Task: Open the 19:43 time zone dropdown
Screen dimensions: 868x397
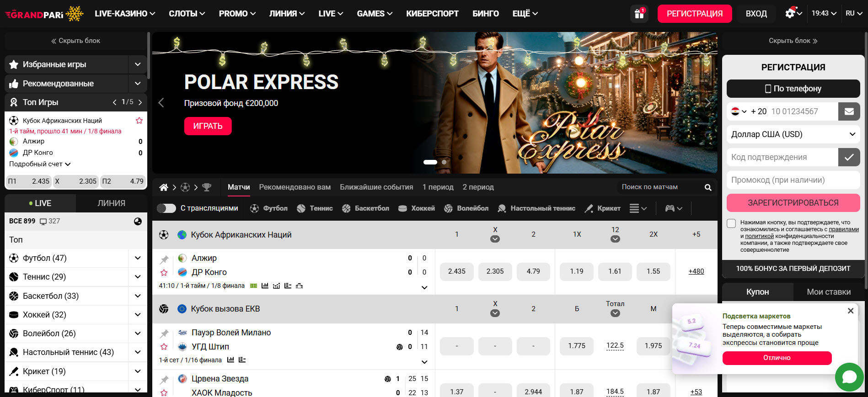Action: coord(824,13)
